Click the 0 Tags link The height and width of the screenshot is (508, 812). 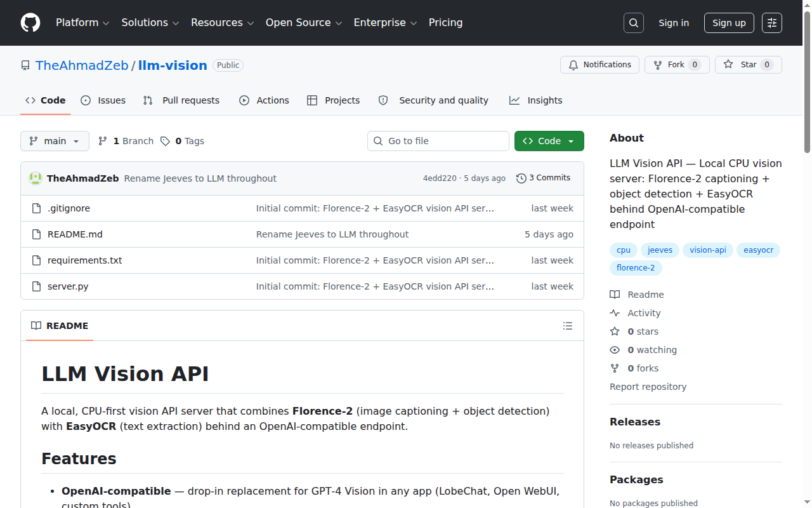pyautogui.click(x=183, y=141)
